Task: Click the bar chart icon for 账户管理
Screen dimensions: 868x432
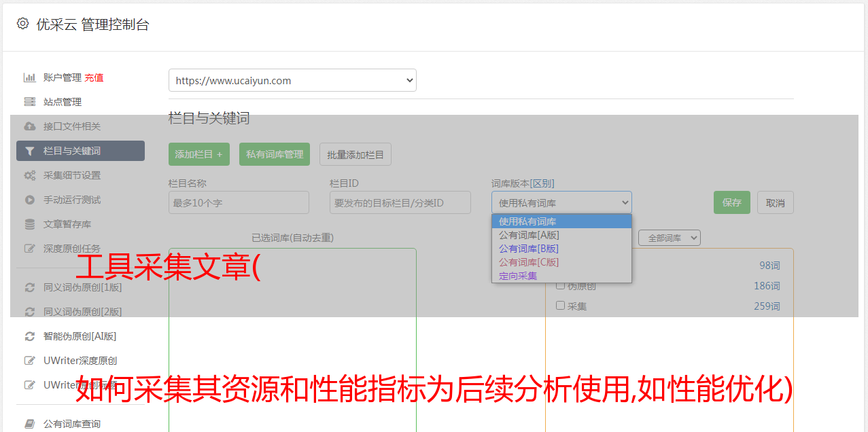Action: [x=29, y=77]
